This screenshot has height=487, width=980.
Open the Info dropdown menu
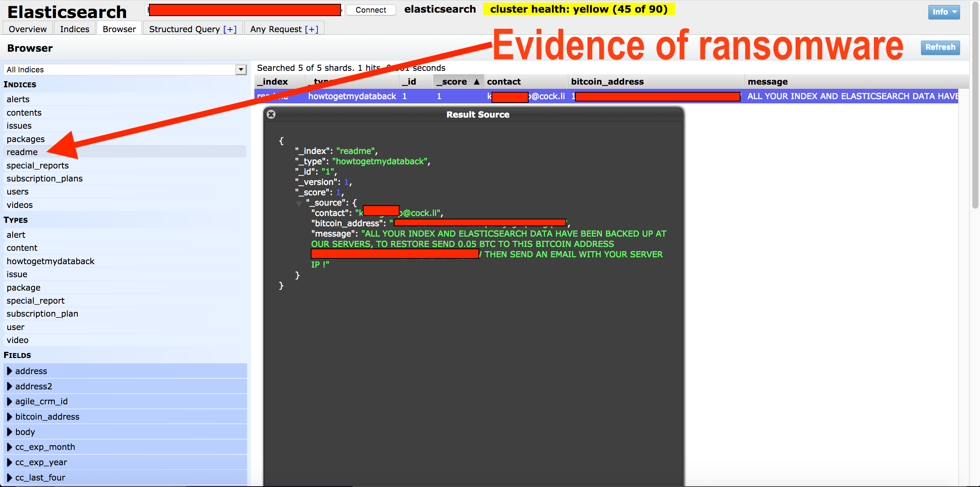[944, 12]
